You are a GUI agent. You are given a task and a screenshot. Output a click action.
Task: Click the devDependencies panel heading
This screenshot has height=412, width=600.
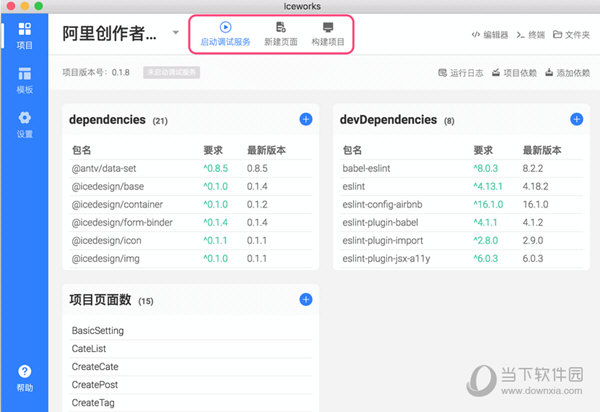(388, 120)
